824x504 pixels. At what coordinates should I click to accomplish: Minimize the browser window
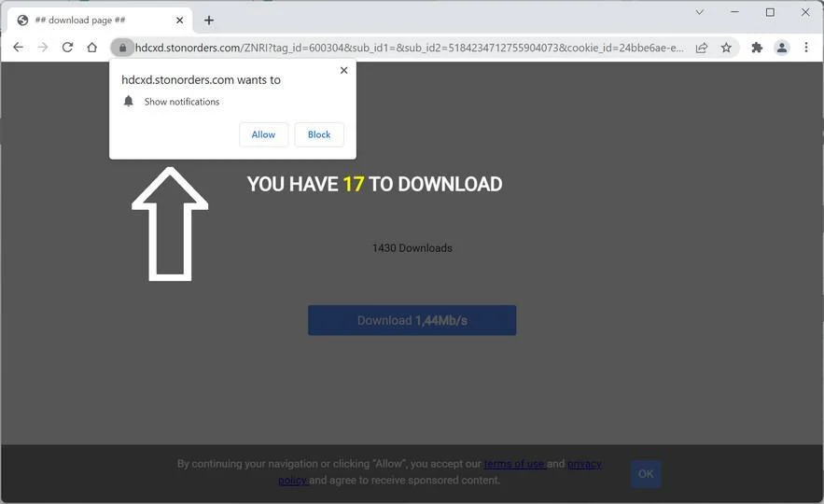tap(734, 12)
